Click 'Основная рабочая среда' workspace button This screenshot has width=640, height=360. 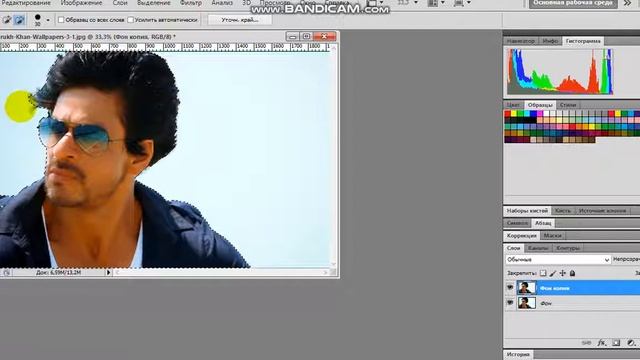(573, 3)
